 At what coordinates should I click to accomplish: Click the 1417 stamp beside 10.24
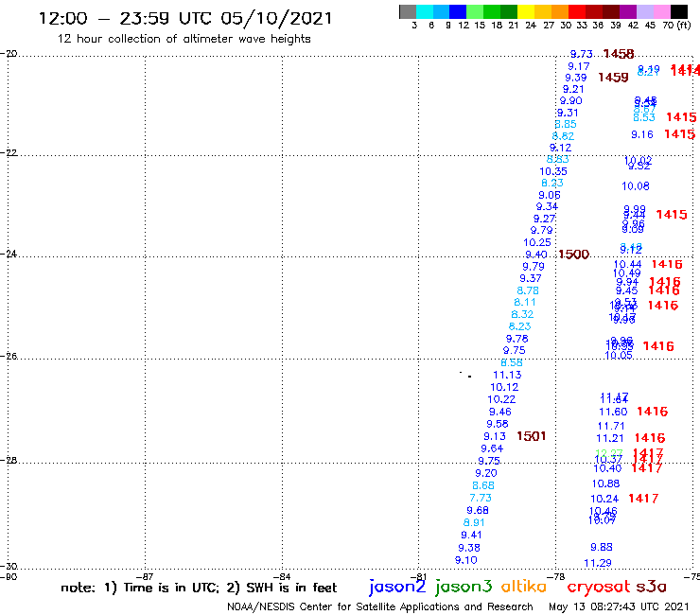tap(643, 499)
